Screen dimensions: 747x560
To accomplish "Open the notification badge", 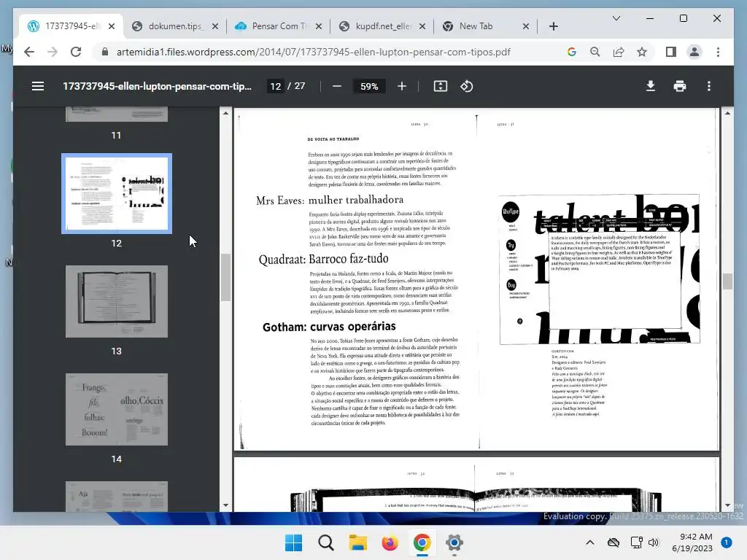I will click(x=726, y=542).
